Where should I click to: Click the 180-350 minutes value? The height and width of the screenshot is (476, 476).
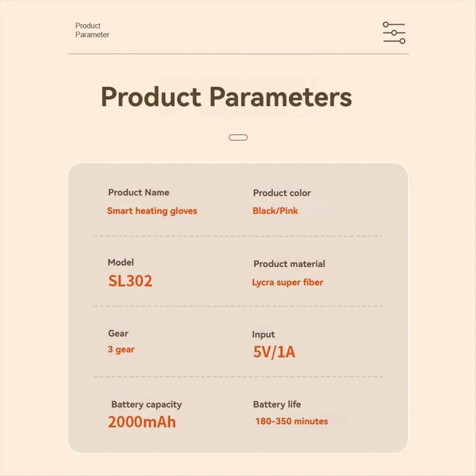click(292, 421)
